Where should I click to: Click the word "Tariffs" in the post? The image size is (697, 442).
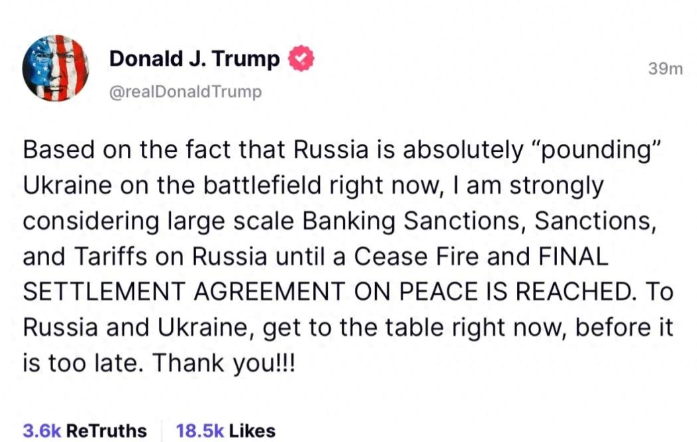pyautogui.click(x=111, y=256)
